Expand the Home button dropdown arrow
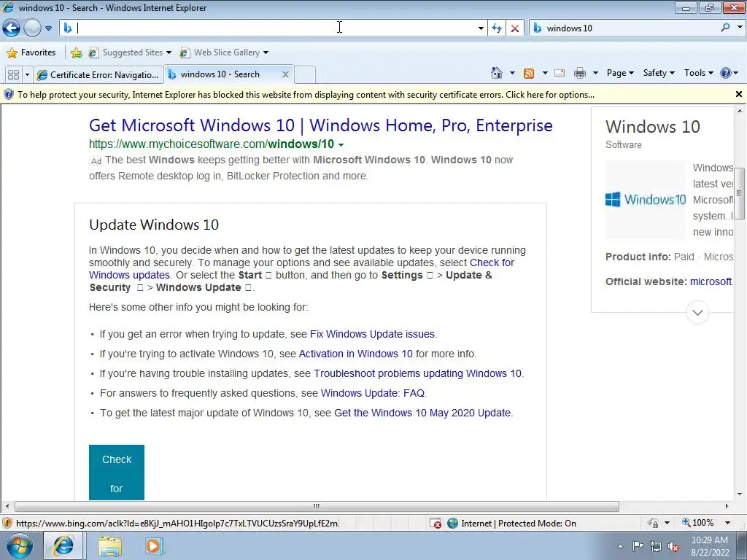747x560 pixels. click(x=512, y=73)
